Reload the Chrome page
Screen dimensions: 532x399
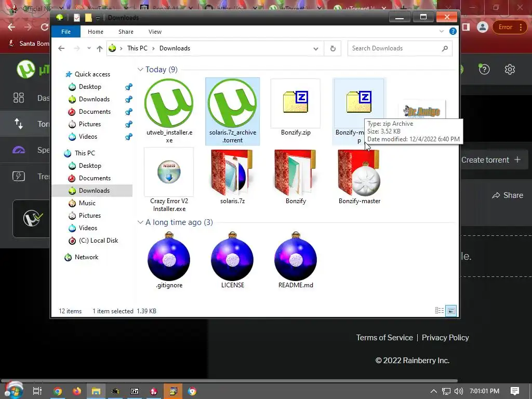(x=45, y=27)
